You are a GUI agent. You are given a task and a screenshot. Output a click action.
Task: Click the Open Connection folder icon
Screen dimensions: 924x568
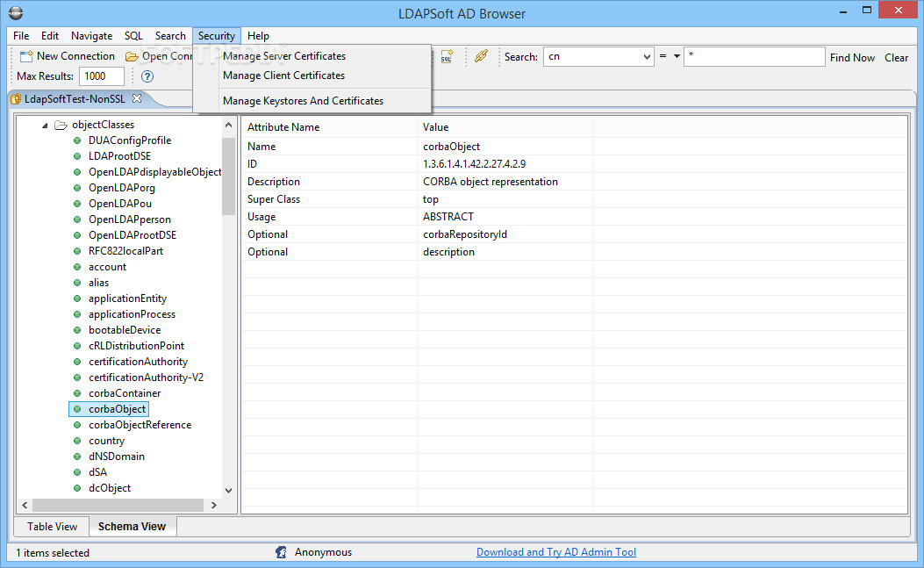click(132, 56)
